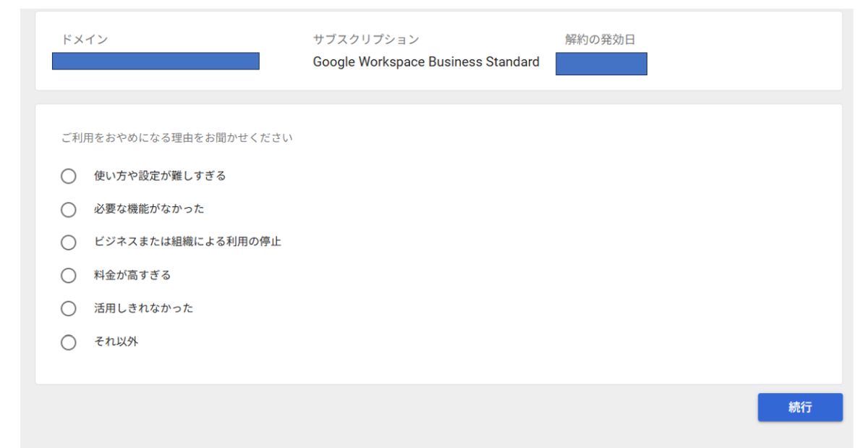Choose the '必要な機能がなかった' radio circle

pos(69,210)
